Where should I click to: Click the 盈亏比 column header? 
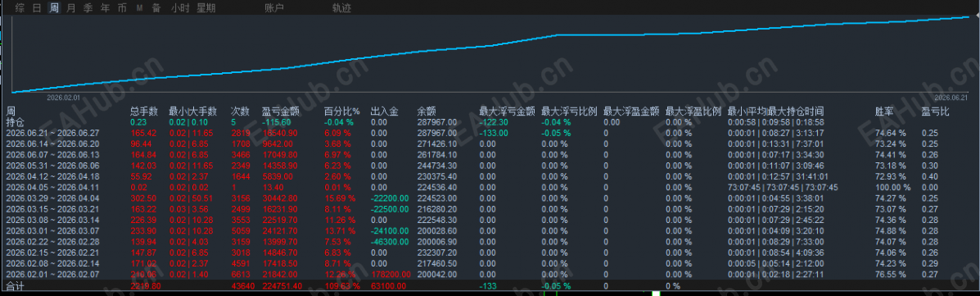pyautogui.click(x=935, y=112)
